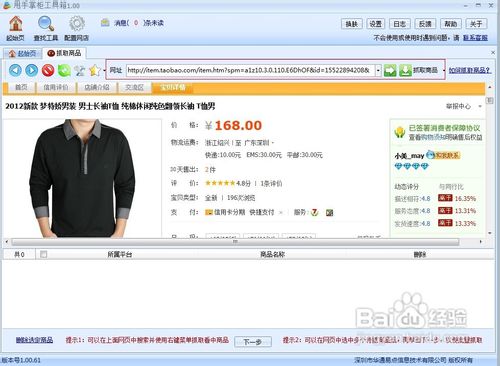Expand the payment options arrow after 快捷支付
Image resolution: width=500 pixels, height=366 pixels.
[x=281, y=212]
